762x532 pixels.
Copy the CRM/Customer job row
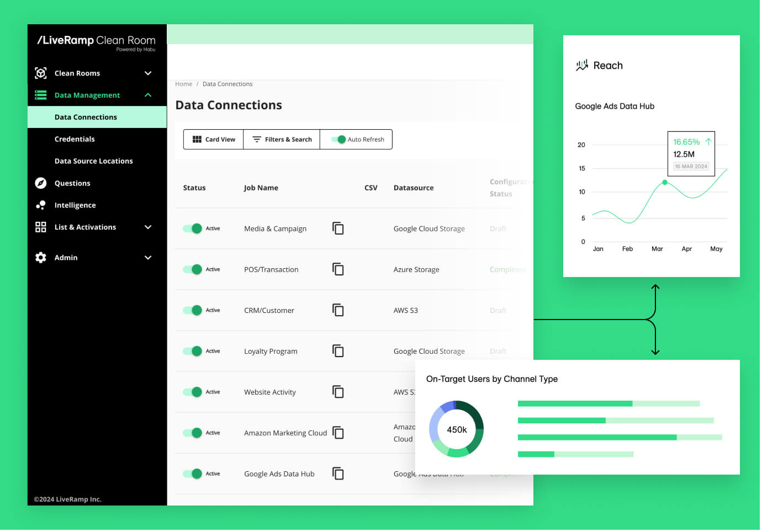coord(338,310)
